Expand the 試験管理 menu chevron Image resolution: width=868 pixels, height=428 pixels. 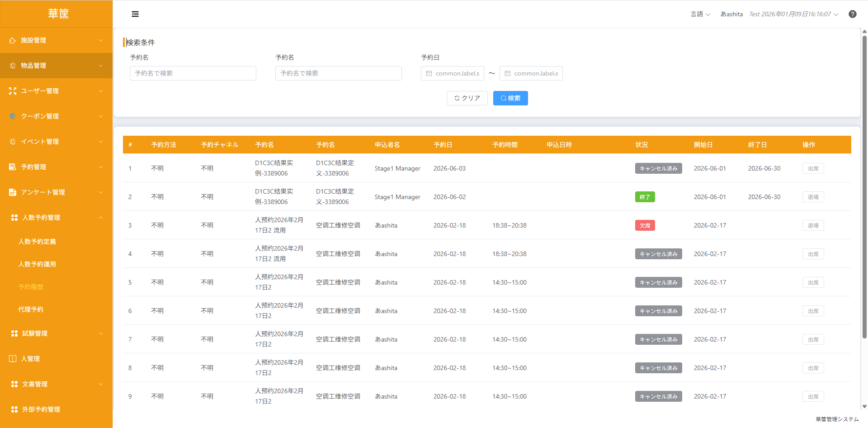click(x=101, y=333)
